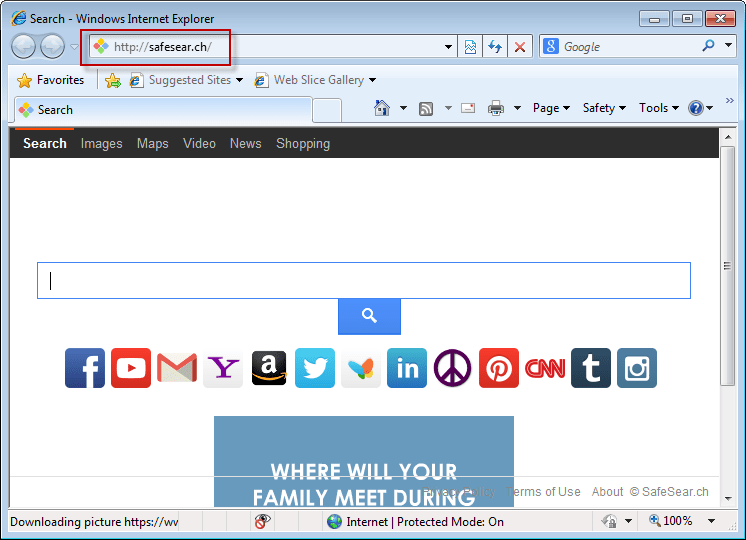The height and width of the screenshot is (540, 746).
Task: Switch to the Video tab
Action: point(199,144)
